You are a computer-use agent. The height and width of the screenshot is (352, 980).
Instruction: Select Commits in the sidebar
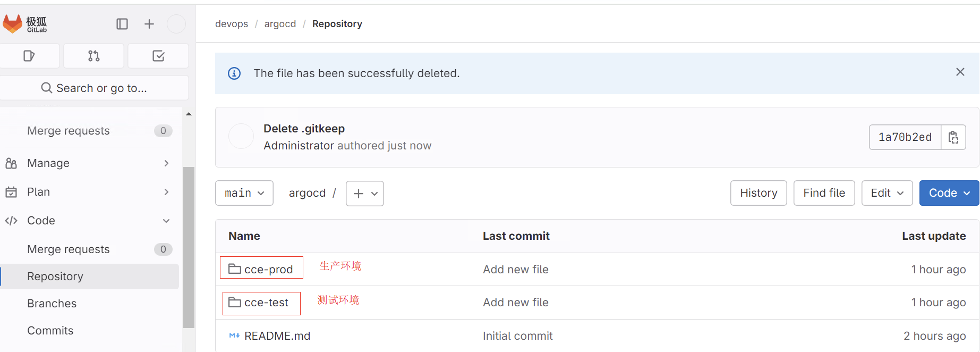tap(50, 331)
